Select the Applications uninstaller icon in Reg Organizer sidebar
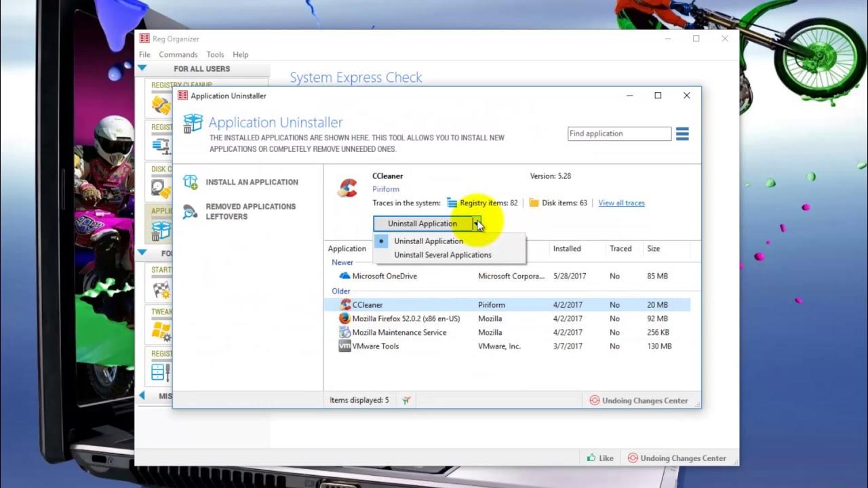Image resolution: width=868 pixels, height=488 pixels. click(161, 230)
